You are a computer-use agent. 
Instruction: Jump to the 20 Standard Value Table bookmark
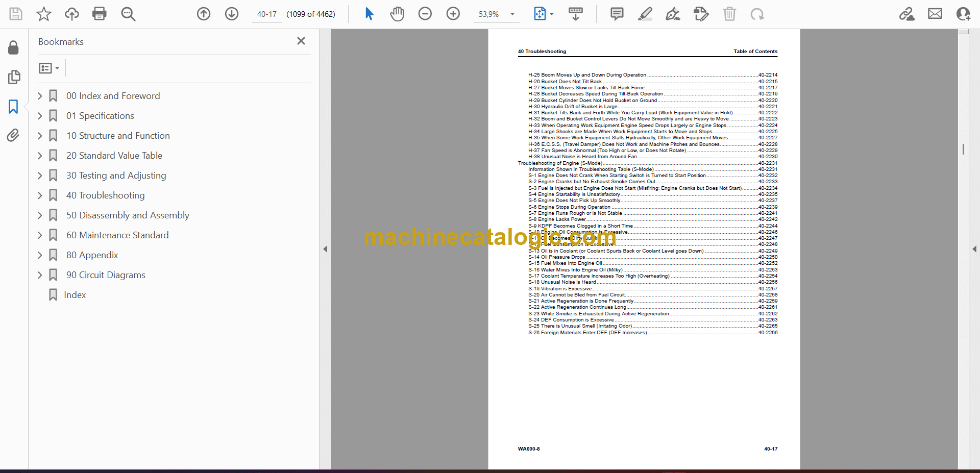[x=114, y=156]
